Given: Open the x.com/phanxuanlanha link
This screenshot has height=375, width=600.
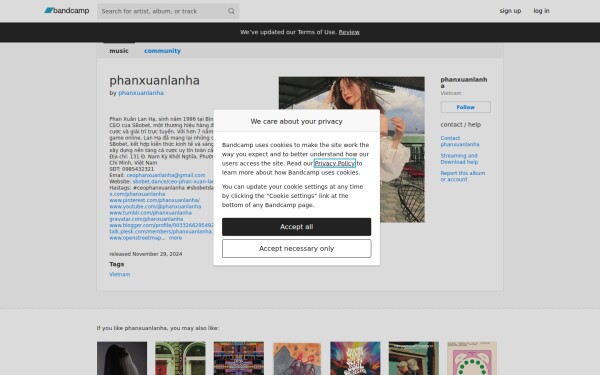Looking at the screenshot, I should pyautogui.click(x=137, y=194).
